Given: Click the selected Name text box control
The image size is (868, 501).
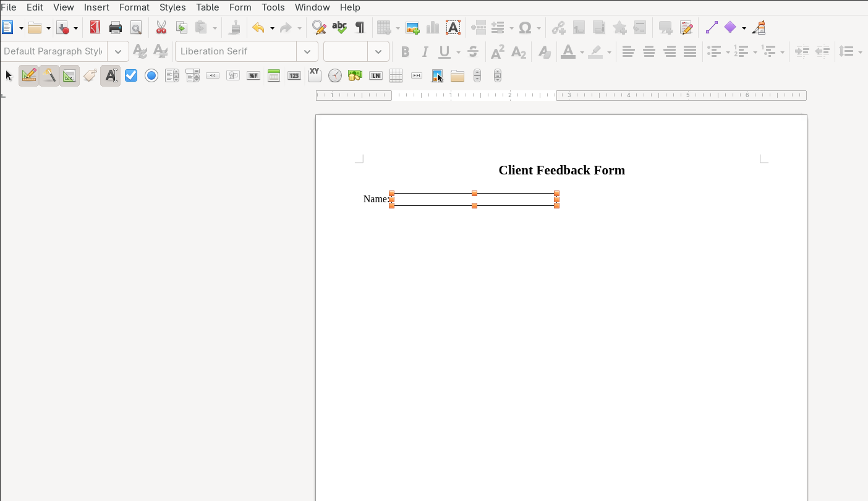Looking at the screenshot, I should (474, 199).
